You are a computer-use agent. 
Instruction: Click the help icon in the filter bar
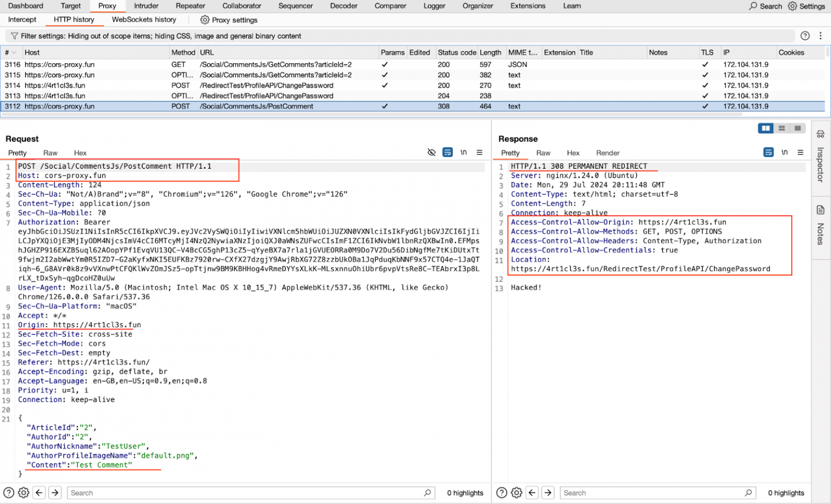pos(806,36)
